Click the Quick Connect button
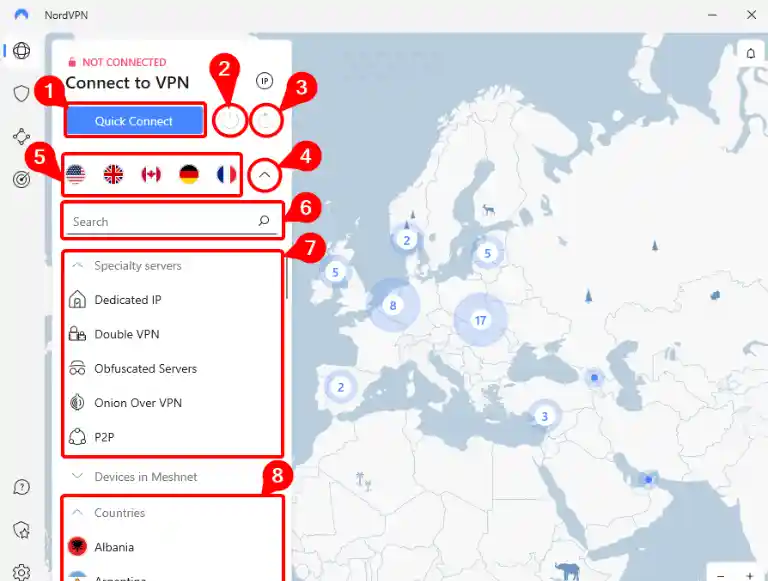The width and height of the screenshot is (768, 581). coord(135,121)
